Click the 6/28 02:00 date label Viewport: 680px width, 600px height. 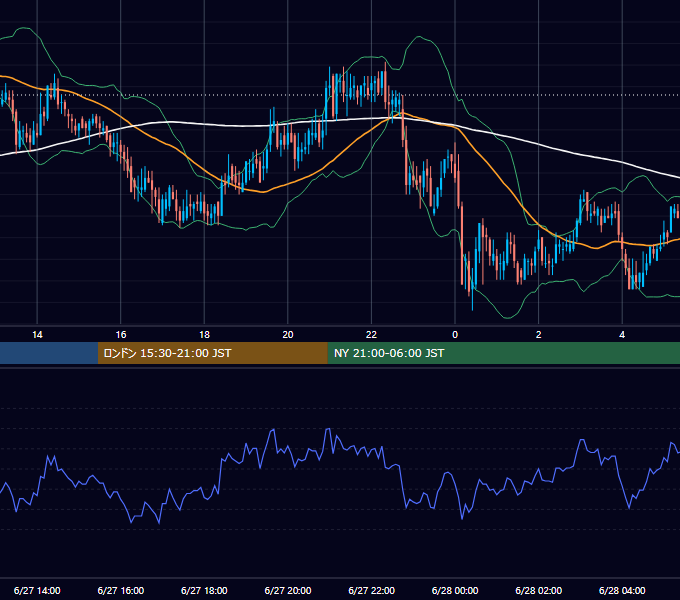click(x=538, y=590)
